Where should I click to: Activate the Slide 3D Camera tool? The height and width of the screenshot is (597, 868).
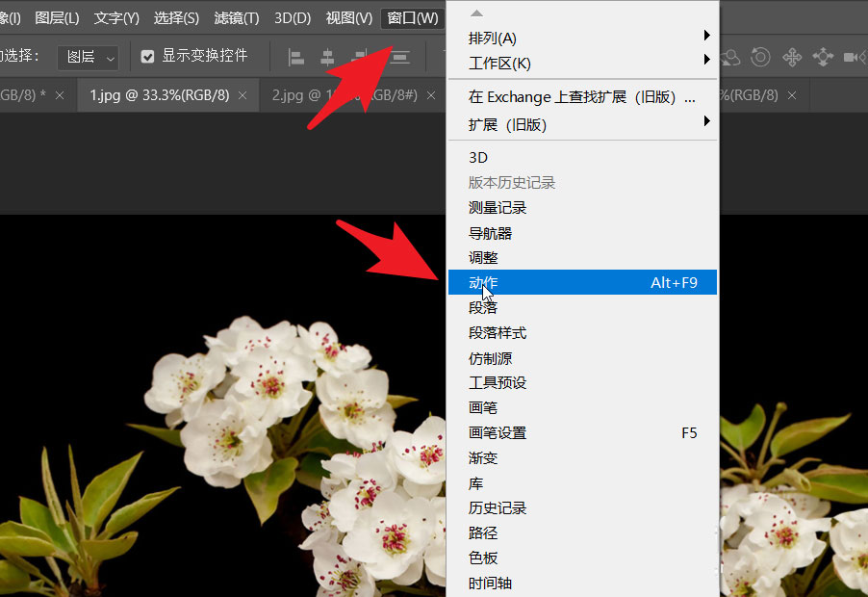pyautogui.click(x=824, y=57)
